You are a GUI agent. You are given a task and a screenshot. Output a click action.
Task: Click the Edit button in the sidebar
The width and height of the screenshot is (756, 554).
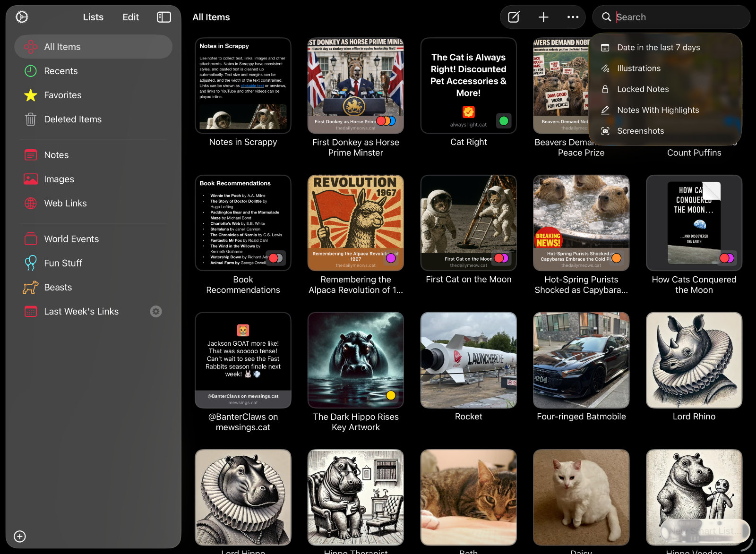[x=130, y=17]
